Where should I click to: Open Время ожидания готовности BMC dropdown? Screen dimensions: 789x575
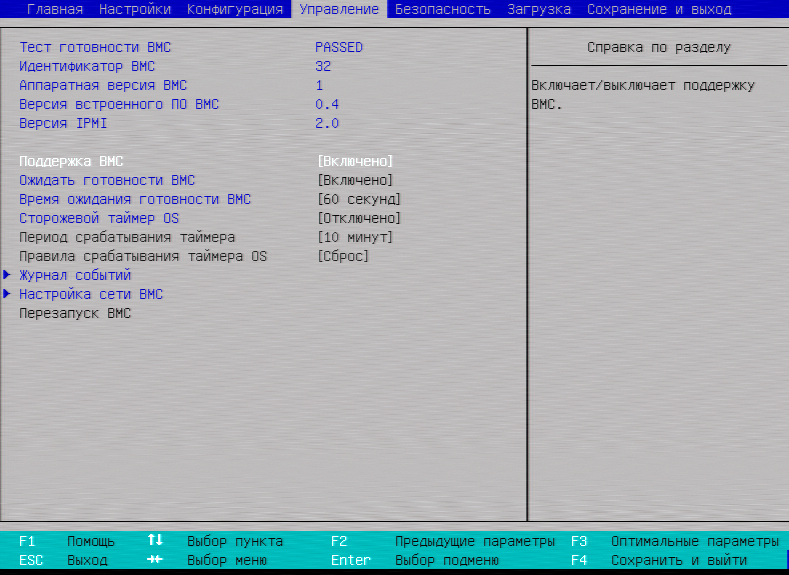coord(359,199)
